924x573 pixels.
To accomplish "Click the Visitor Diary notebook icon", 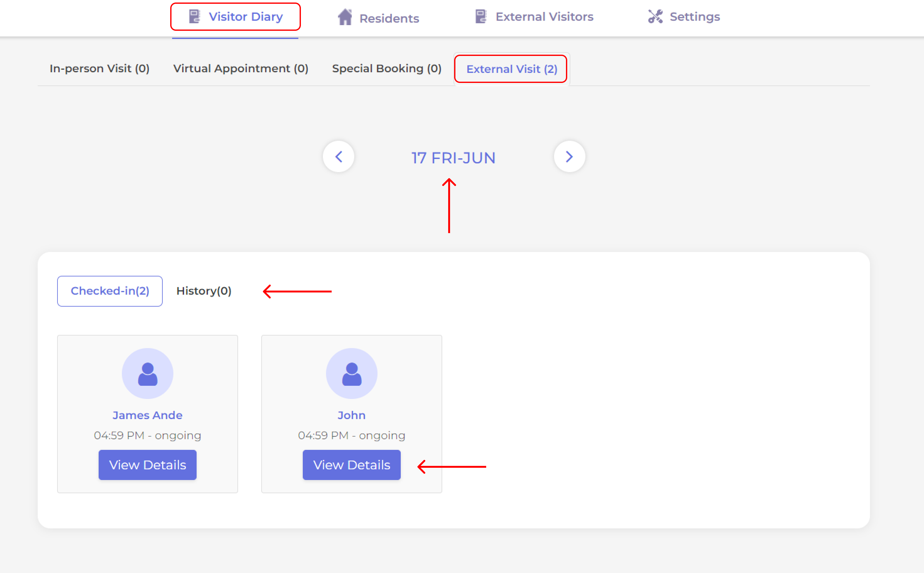I will [x=194, y=17].
